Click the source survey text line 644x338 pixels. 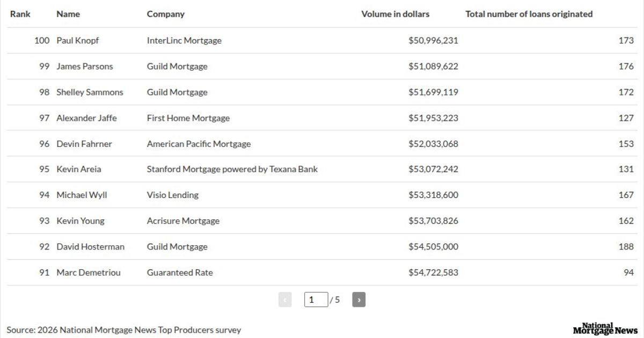(x=124, y=330)
